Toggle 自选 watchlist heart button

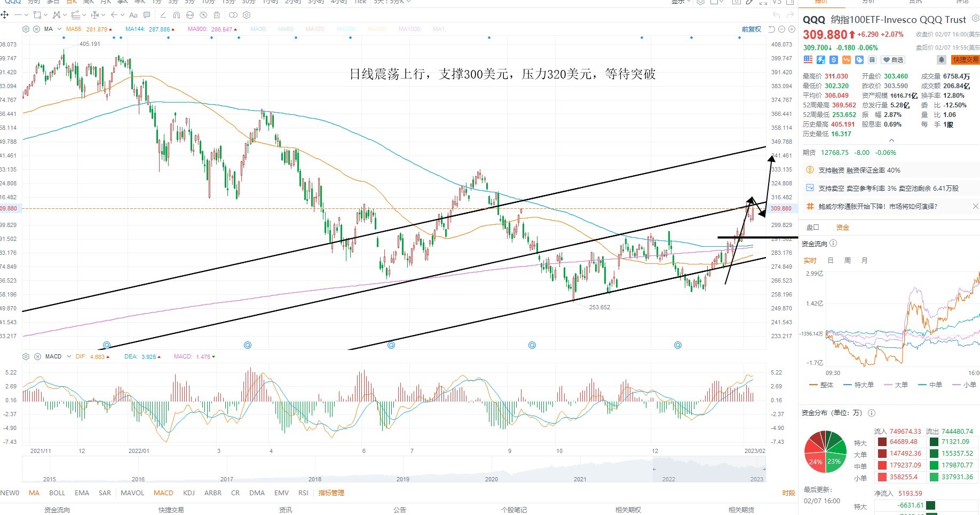(x=893, y=60)
